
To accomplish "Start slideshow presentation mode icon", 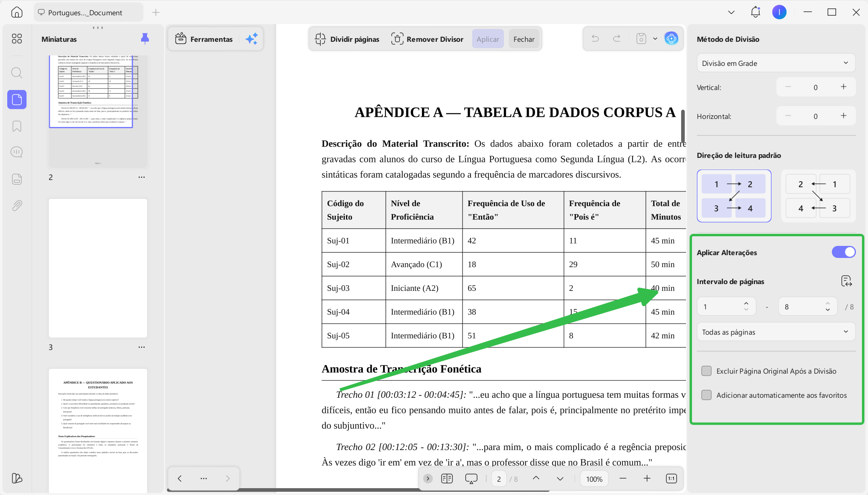I will 471,479.
